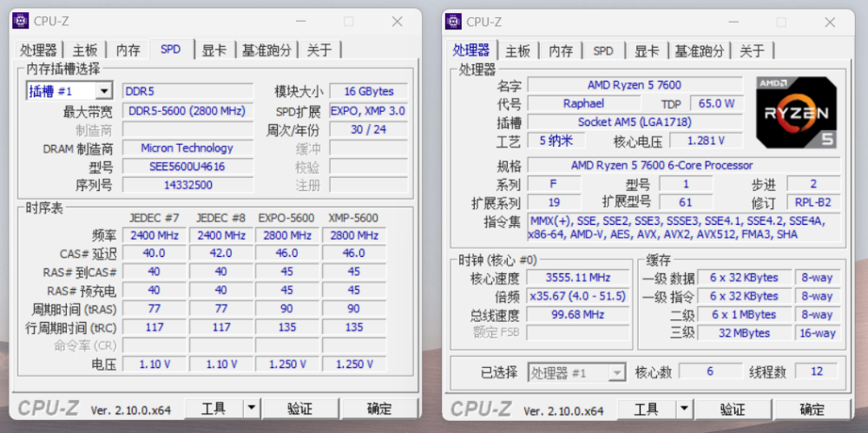Image resolution: width=868 pixels, height=433 pixels.
Task: Click the serial number 14332500
Action: coord(187,184)
